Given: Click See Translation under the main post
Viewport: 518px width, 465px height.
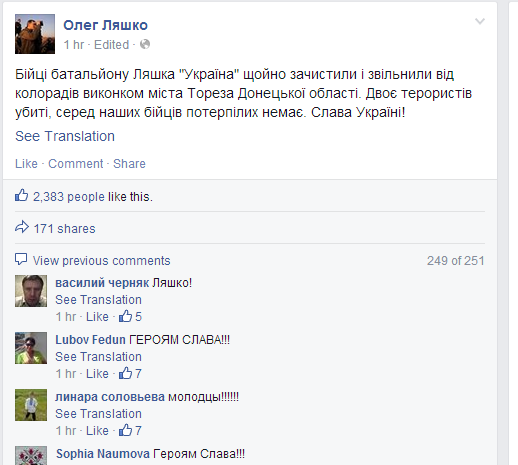Looking at the screenshot, I should [65, 136].
